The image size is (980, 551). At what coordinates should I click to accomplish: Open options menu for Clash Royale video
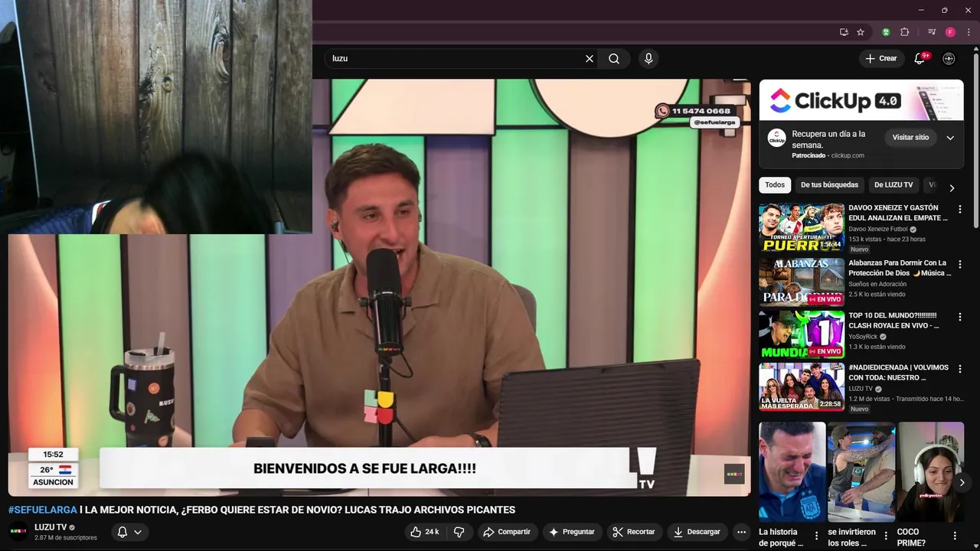pyautogui.click(x=959, y=316)
